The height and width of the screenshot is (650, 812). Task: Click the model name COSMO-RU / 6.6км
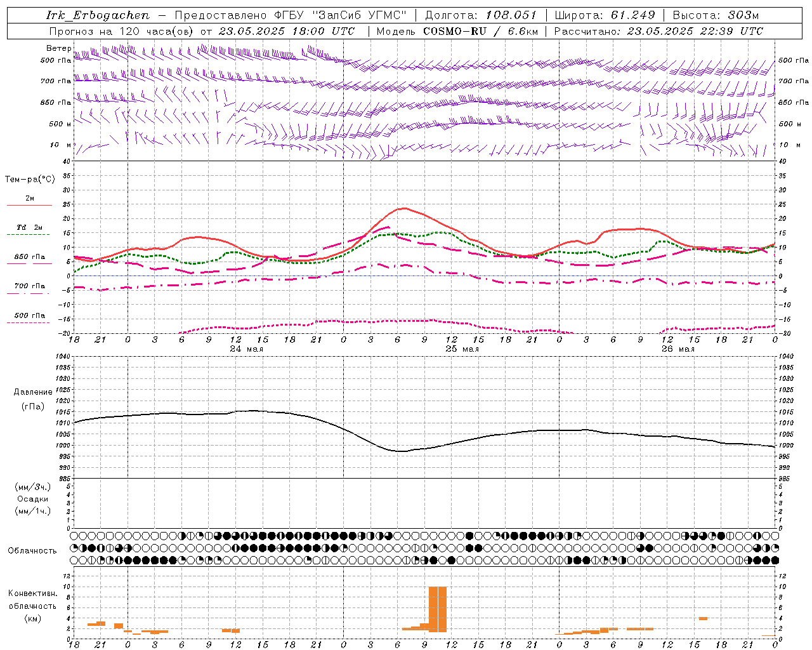point(480,31)
